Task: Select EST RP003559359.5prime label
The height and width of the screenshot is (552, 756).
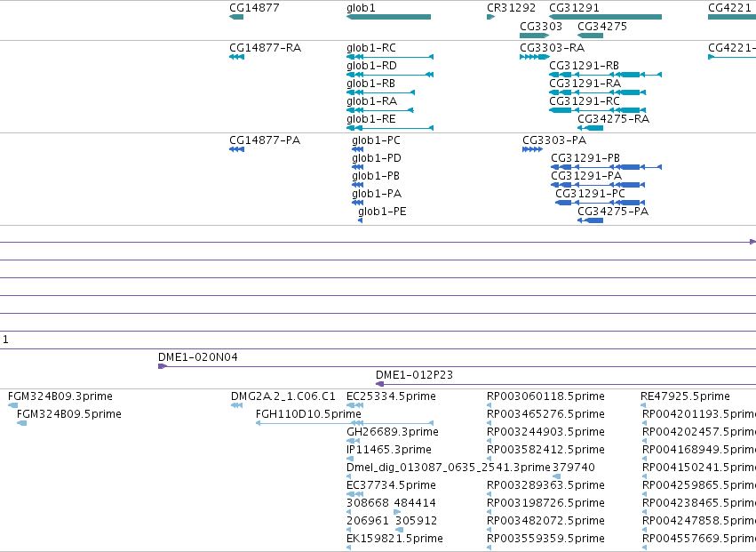Action: tap(545, 539)
